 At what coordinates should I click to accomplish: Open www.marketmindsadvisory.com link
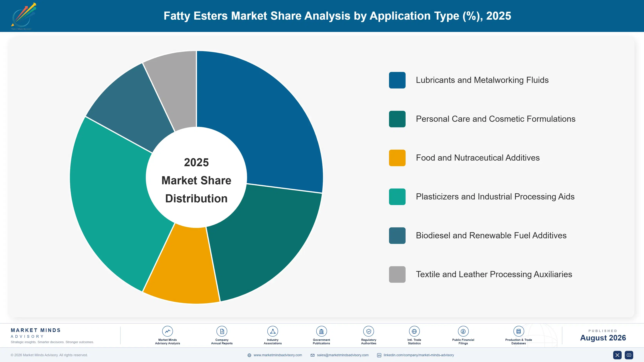point(278,355)
